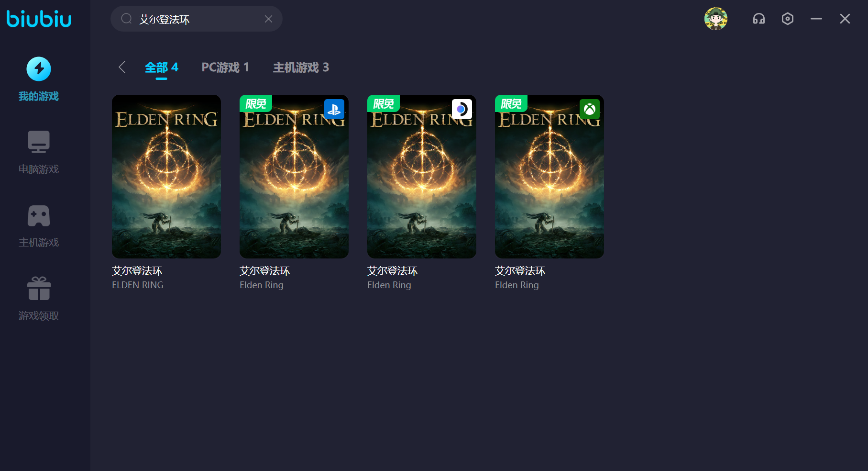Click 限免 tag on PlayStation card
This screenshot has height=471, width=868.
(256, 103)
